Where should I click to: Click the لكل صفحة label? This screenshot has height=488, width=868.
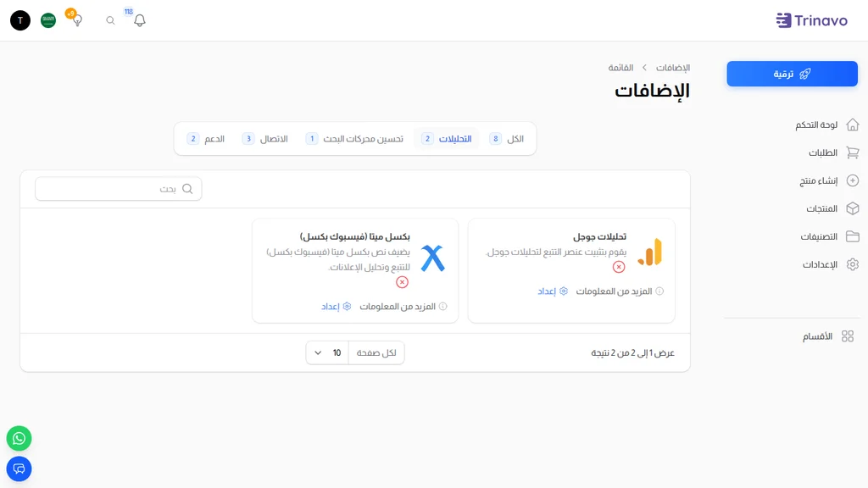[x=376, y=353]
